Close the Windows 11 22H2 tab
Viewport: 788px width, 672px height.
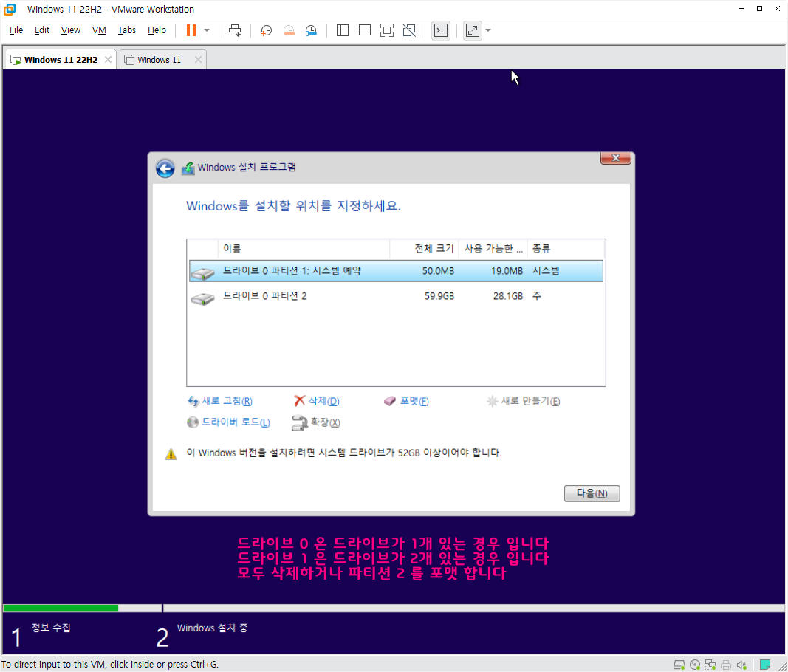pyautogui.click(x=108, y=59)
